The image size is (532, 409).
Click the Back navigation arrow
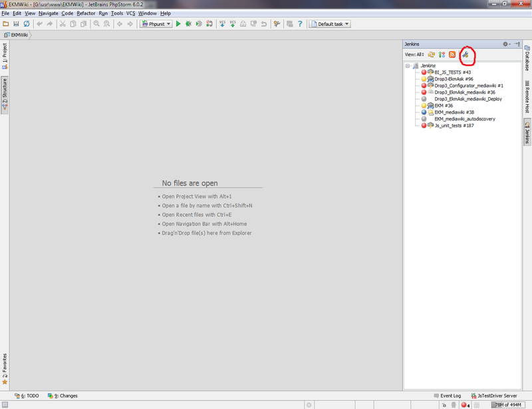(x=120, y=24)
